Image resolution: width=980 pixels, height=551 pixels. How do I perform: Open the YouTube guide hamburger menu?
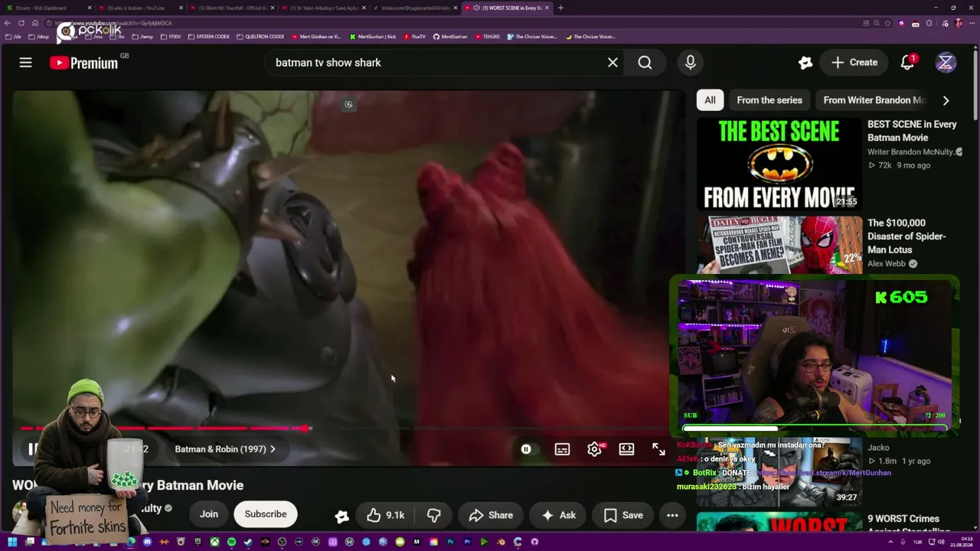click(x=25, y=63)
